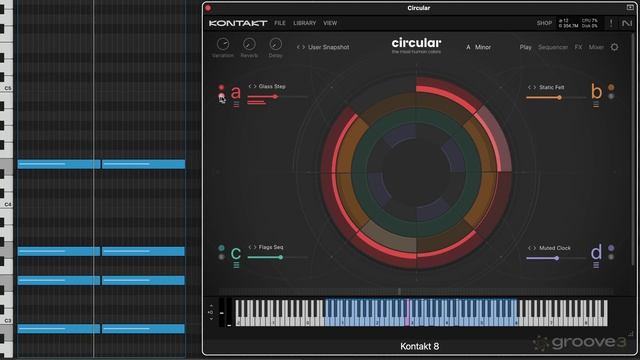
Task: Open the User Snapshot preset name
Action: 329,47
